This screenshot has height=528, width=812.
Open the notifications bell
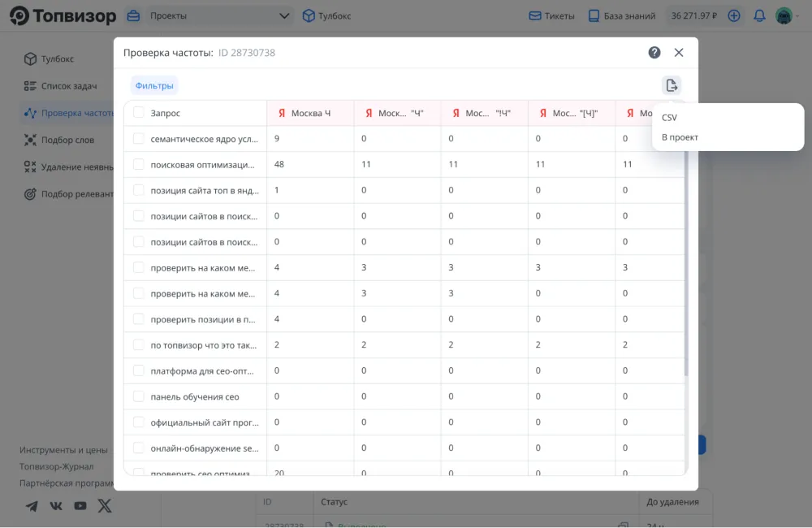[759, 15]
